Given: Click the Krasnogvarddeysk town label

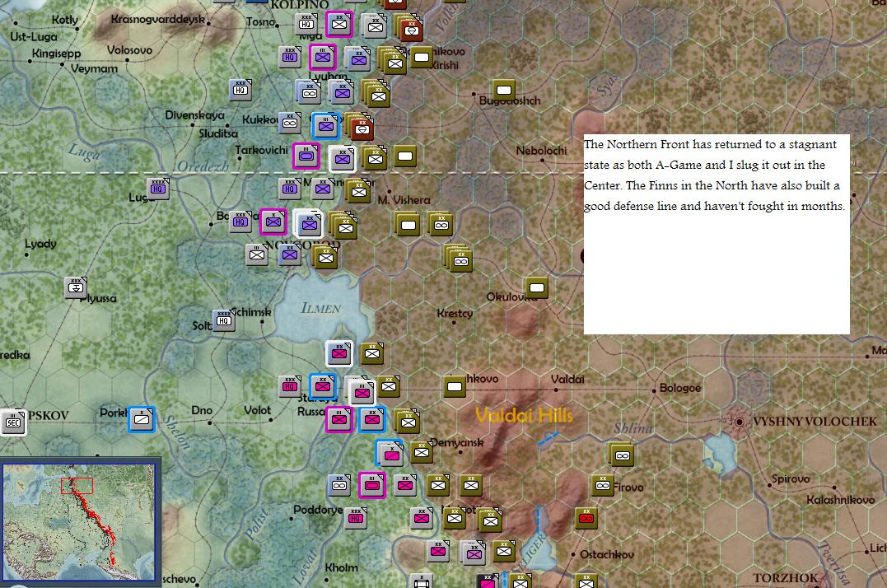Looking at the screenshot, I should (158, 19).
